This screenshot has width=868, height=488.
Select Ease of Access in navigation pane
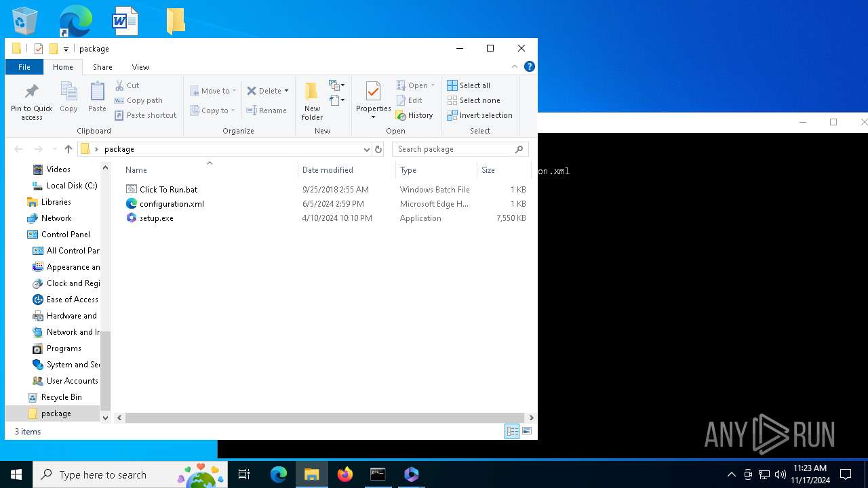point(72,300)
